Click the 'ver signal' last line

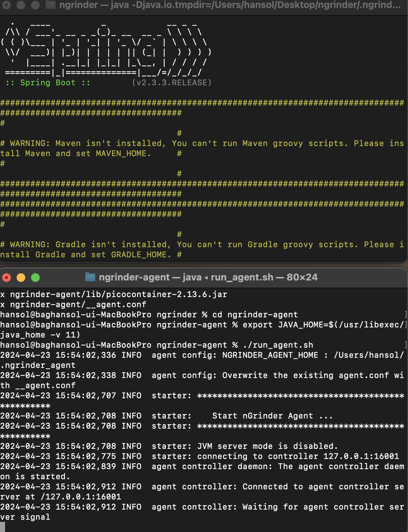pyautogui.click(x=25, y=517)
